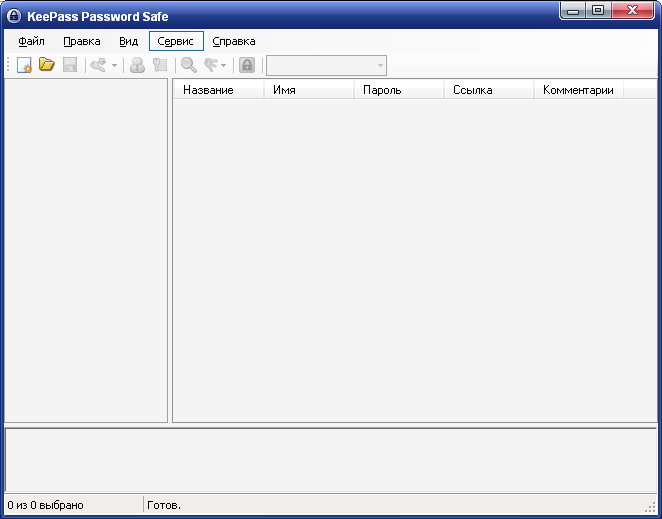Image resolution: width=662 pixels, height=519 pixels.
Task: Click the New database toolbar icon
Action: (24, 65)
